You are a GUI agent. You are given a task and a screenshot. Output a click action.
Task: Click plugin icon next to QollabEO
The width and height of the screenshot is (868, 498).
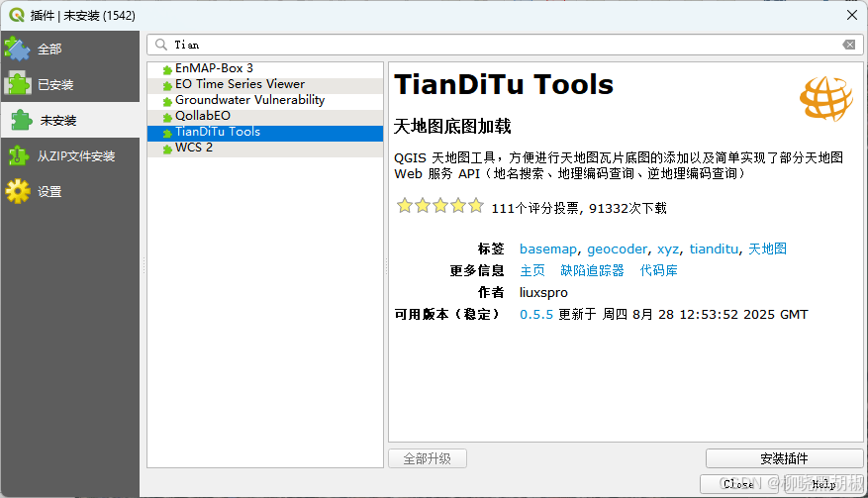[167, 118]
